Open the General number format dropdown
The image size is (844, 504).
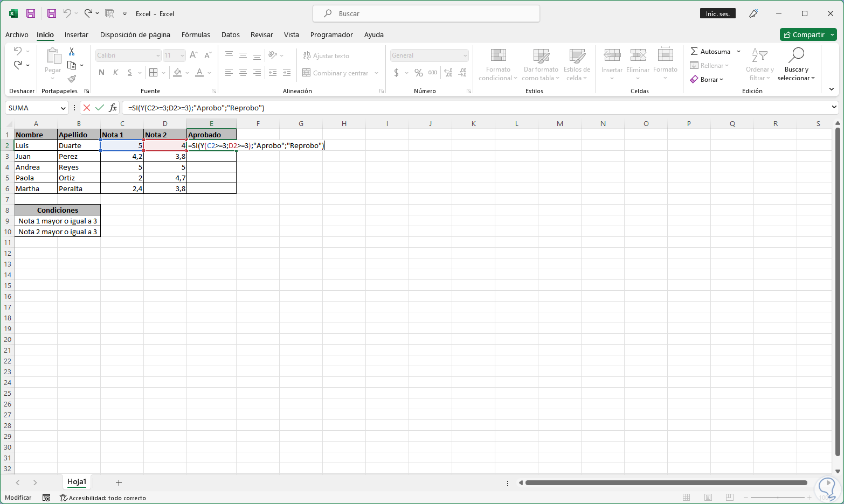[465, 55]
